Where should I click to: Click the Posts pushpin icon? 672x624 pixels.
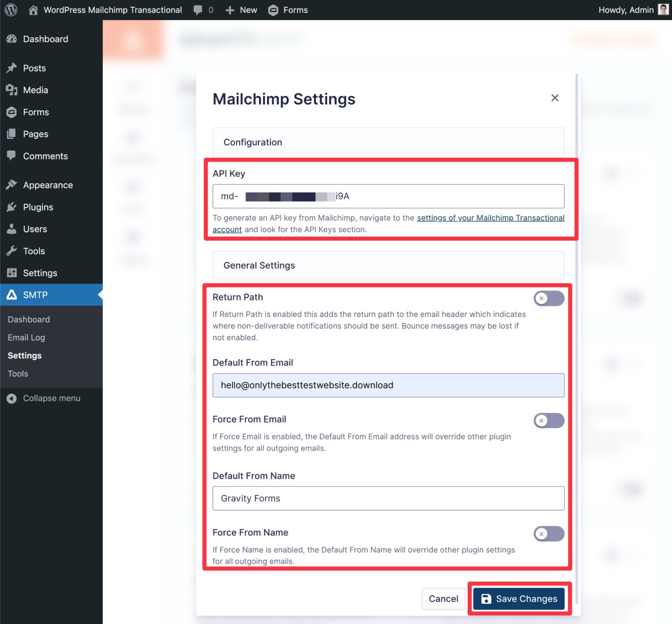12,68
